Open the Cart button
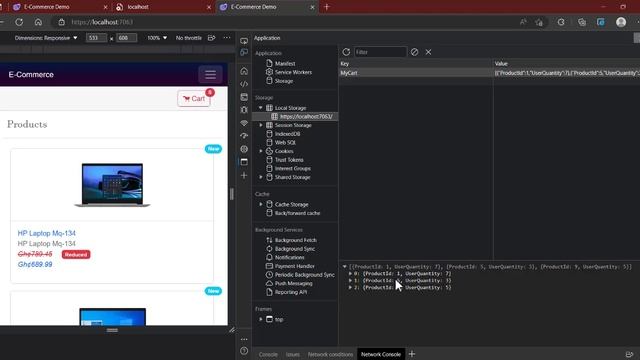The image size is (640, 360). 194,99
